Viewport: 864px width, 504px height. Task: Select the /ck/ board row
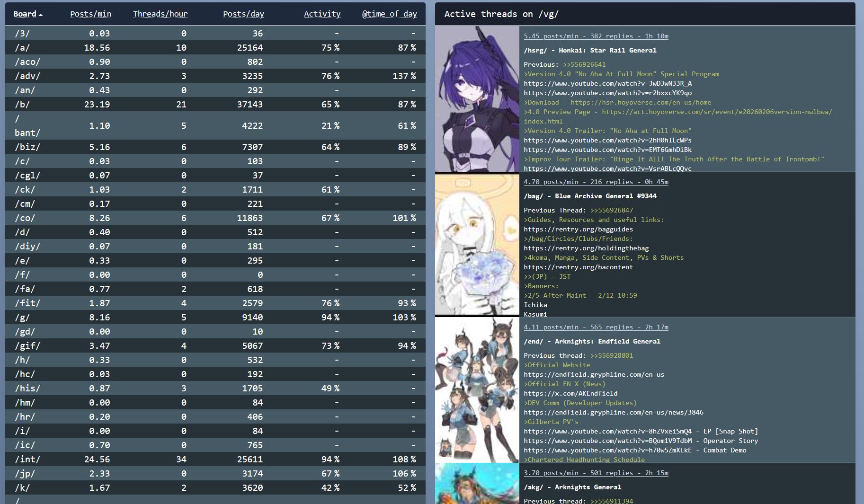(x=215, y=189)
